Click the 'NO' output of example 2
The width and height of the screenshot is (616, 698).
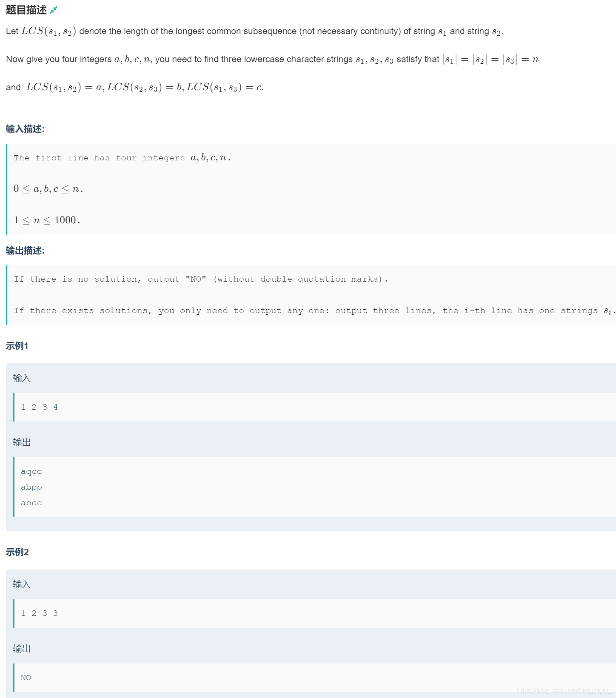click(26, 678)
